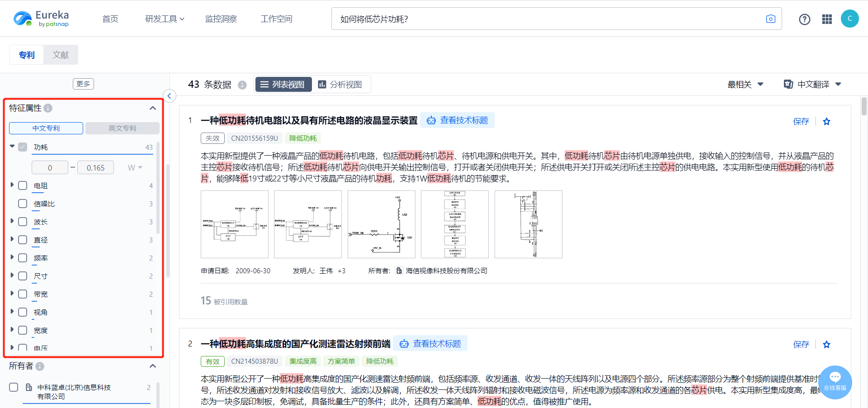Click 查看技术标题 on first patent
This screenshot has height=408, width=868.
tap(457, 120)
